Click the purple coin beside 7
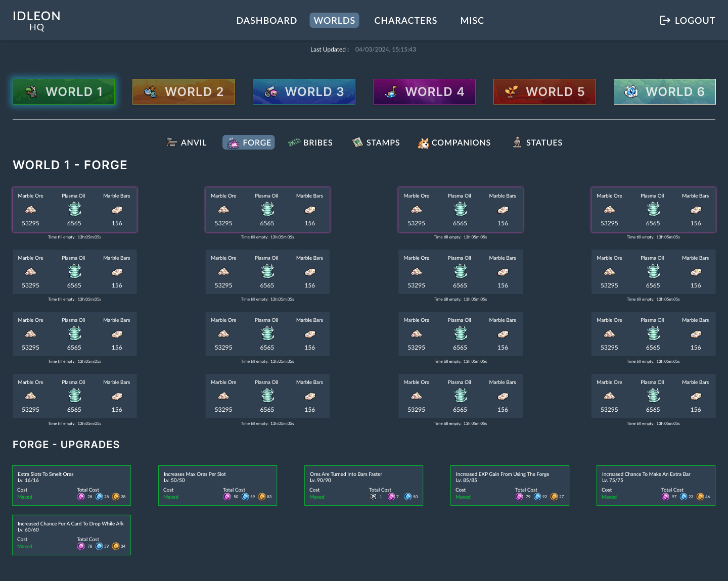This screenshot has width=728, height=581. click(x=391, y=497)
